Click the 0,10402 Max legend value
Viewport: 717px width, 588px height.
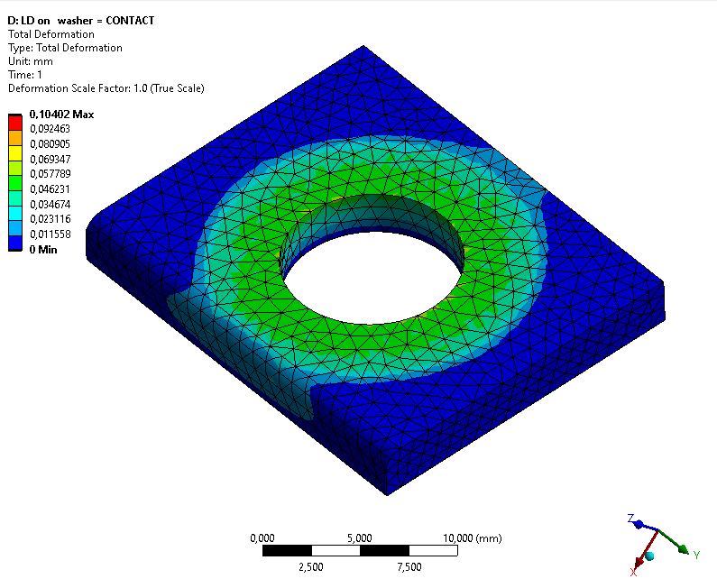click(x=61, y=115)
